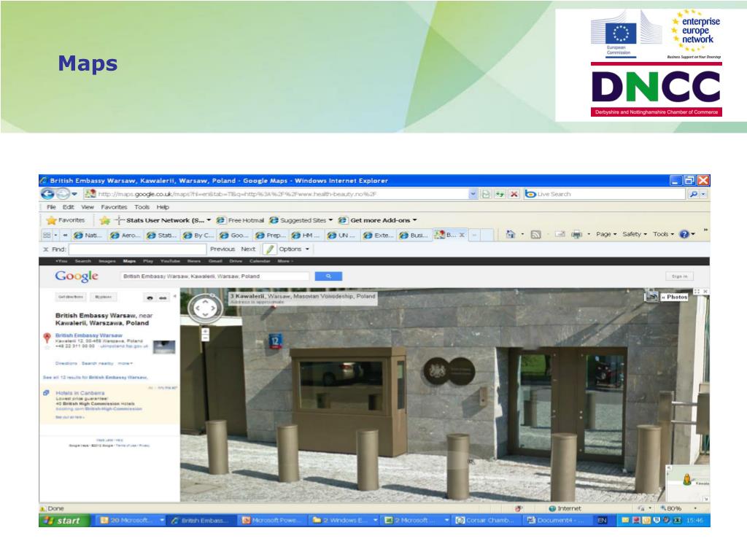The height and width of the screenshot is (560, 747).
Task: Click the Find text input field
Action: [137, 249]
